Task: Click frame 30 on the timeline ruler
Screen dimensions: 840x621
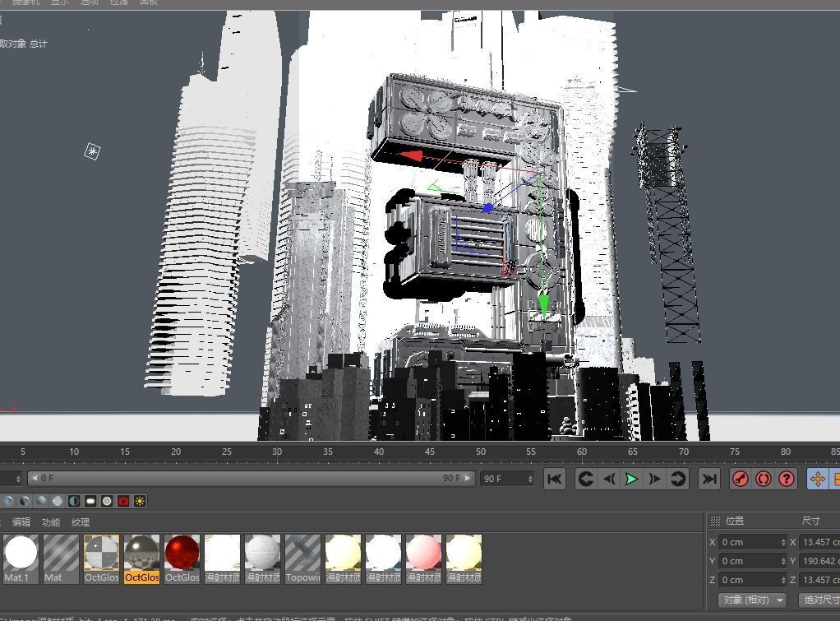Action: pyautogui.click(x=277, y=452)
